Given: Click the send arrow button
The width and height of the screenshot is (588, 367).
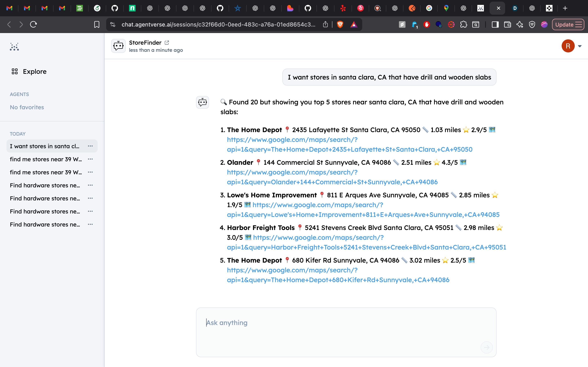Looking at the screenshot, I should tap(487, 347).
